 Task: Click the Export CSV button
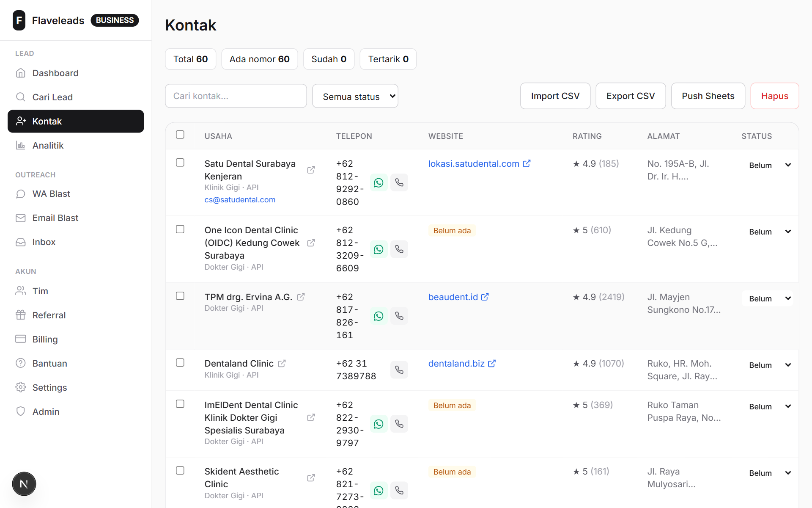(x=631, y=96)
